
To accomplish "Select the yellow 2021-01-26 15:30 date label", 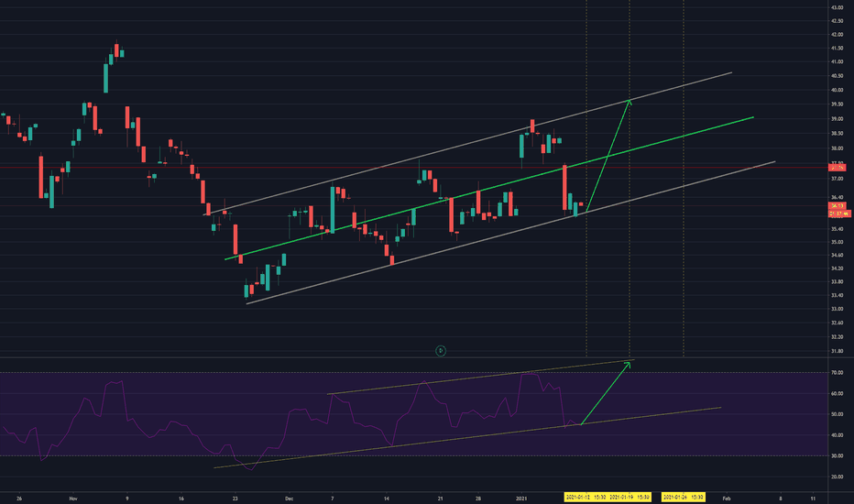I will [683, 497].
